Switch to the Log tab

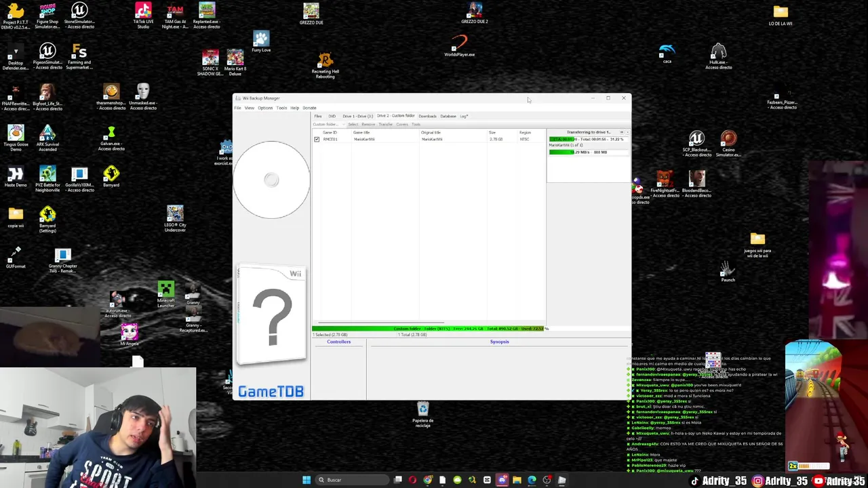(x=464, y=116)
